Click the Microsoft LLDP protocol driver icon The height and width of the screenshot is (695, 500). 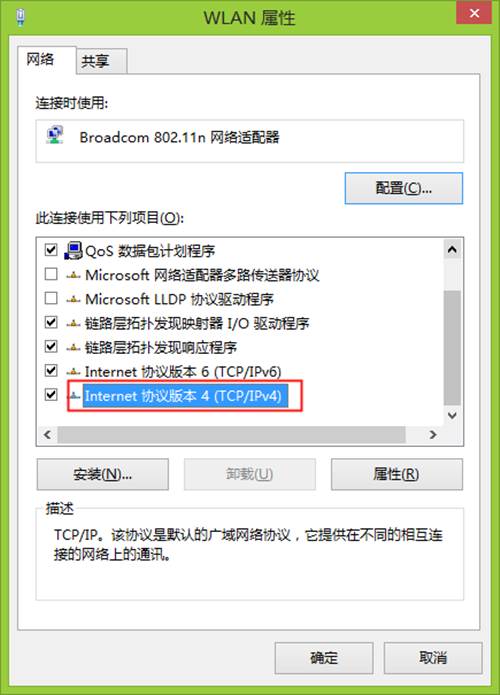coord(74,300)
